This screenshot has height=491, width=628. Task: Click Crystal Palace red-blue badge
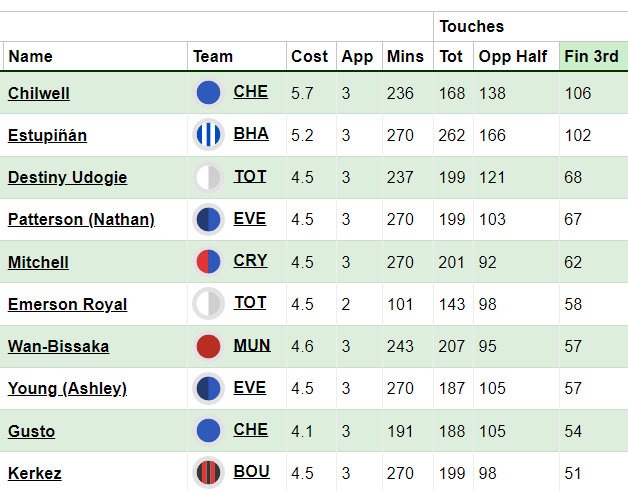click(208, 262)
